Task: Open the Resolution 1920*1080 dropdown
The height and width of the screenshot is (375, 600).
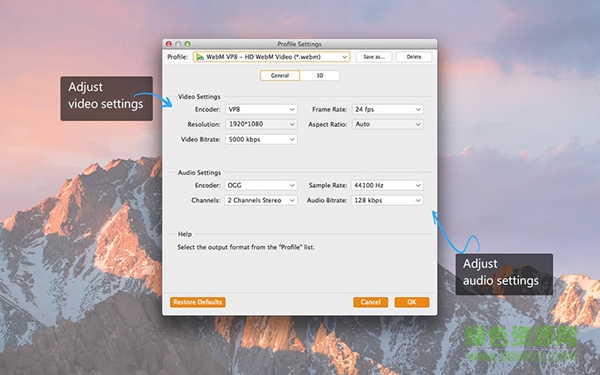Action: coord(261,124)
